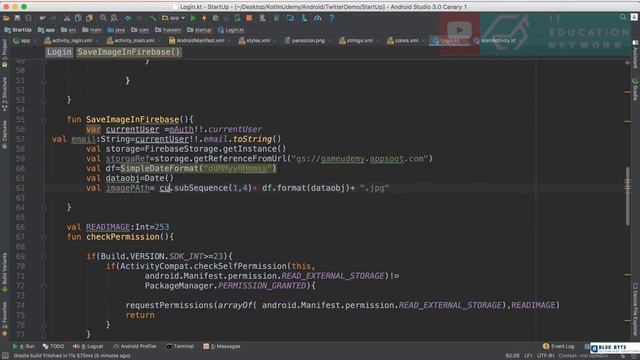Click the Login.kt breadcrumb

tap(231, 30)
